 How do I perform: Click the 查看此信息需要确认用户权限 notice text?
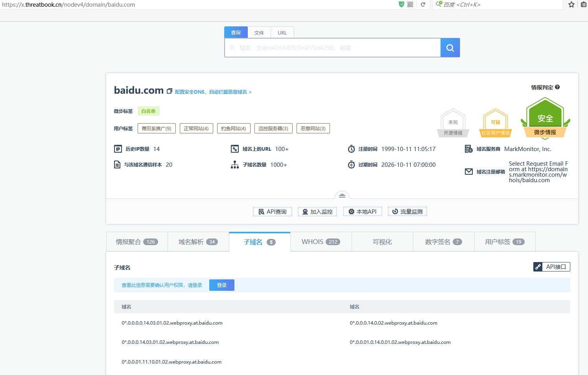[x=162, y=285]
